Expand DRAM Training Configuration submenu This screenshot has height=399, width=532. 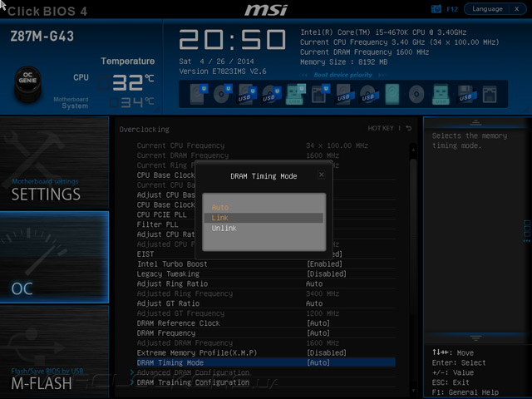click(193, 382)
